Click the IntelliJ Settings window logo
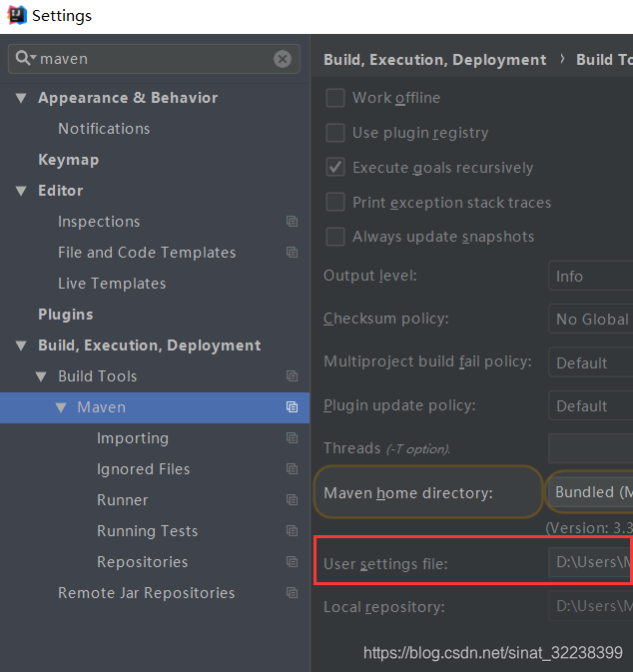Image resolution: width=633 pixels, height=672 pixels. coord(17,15)
